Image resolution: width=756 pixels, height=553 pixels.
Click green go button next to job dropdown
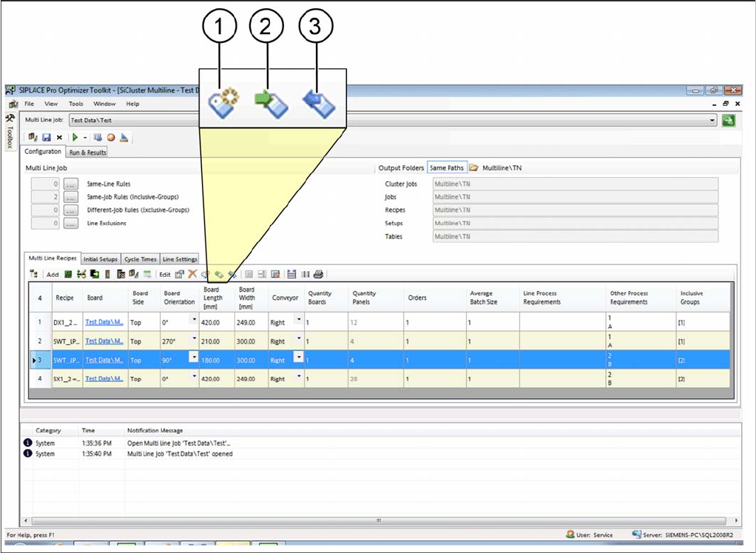point(729,120)
